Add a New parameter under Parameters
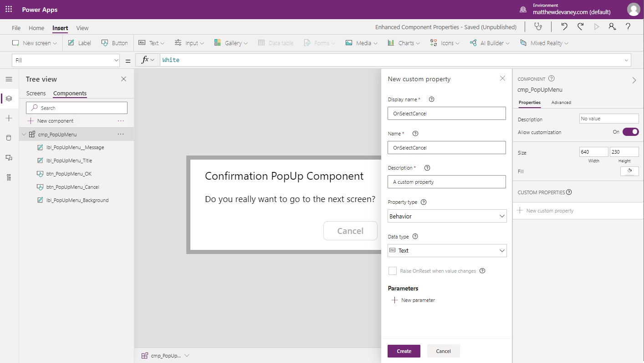 coord(413,300)
